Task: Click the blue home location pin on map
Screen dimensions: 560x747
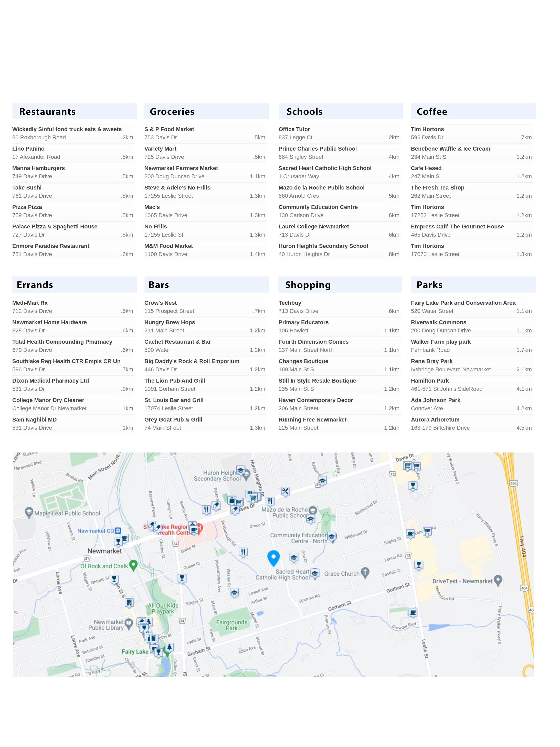Action: tap(273, 557)
